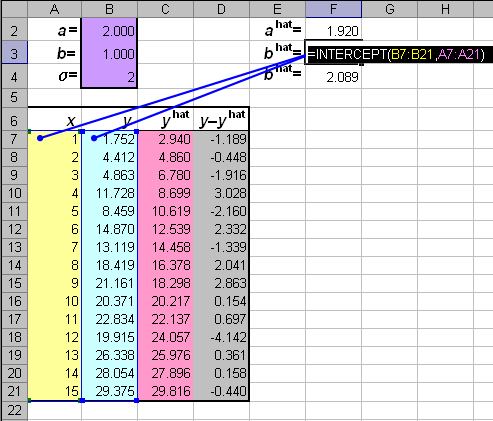Click blue range handle at B21 corner

tap(137, 400)
